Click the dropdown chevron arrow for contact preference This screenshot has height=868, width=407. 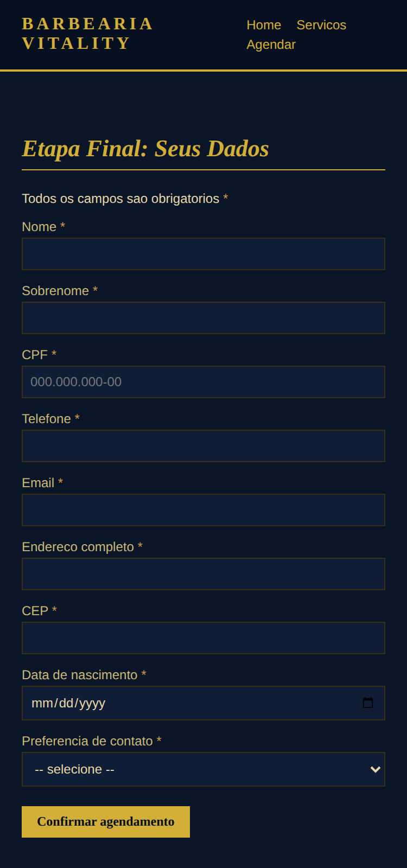click(x=375, y=769)
